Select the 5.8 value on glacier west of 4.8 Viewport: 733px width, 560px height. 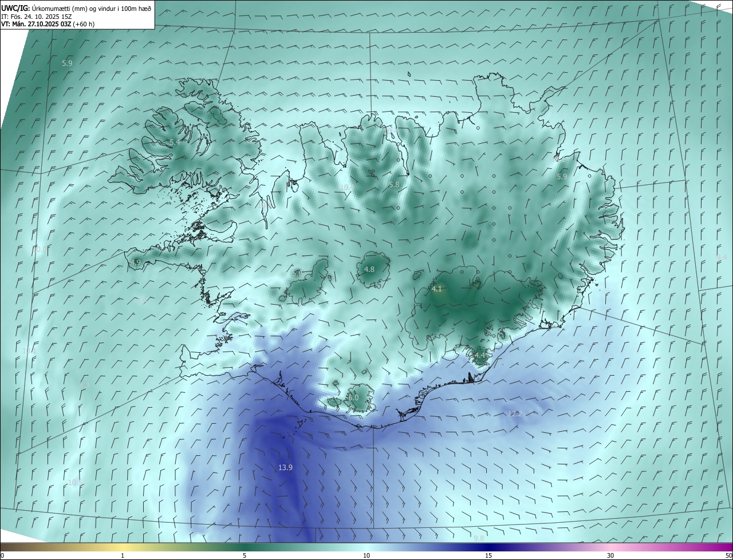click(x=297, y=274)
